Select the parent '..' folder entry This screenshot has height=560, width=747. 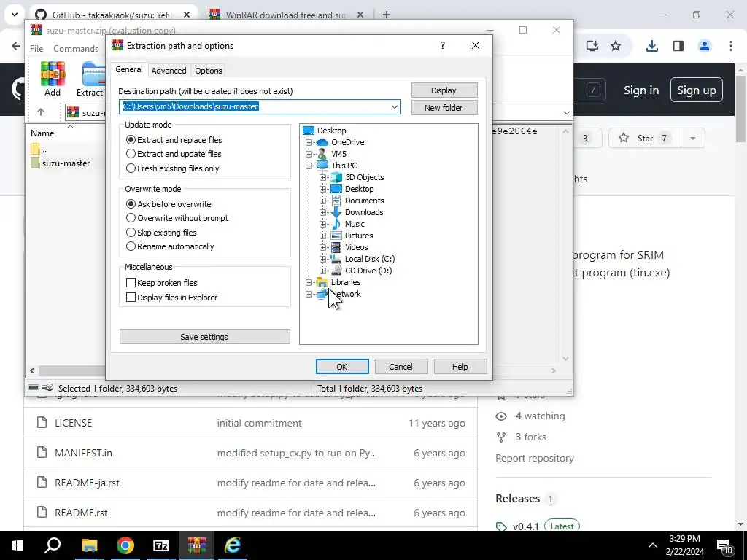[x=39, y=149]
